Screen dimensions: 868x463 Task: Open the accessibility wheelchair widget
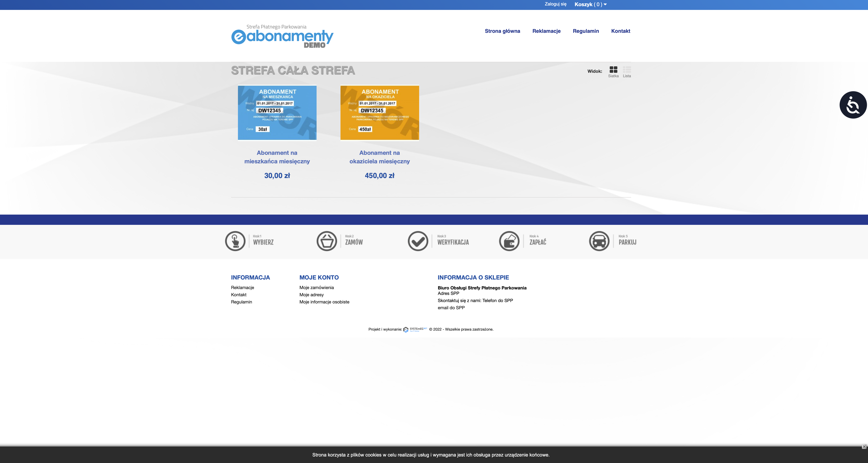pyautogui.click(x=853, y=105)
